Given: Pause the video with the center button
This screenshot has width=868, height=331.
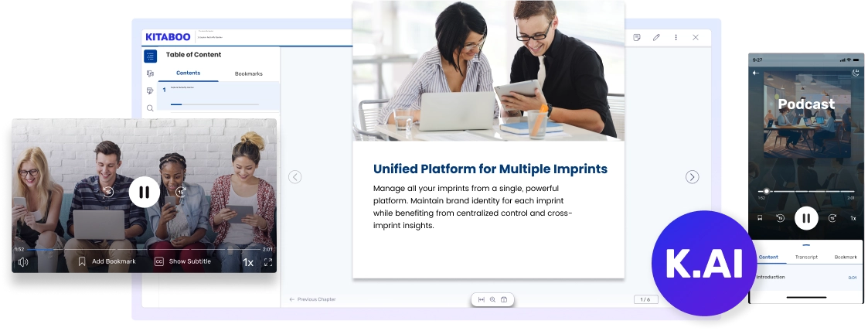Looking at the screenshot, I should coord(145,192).
